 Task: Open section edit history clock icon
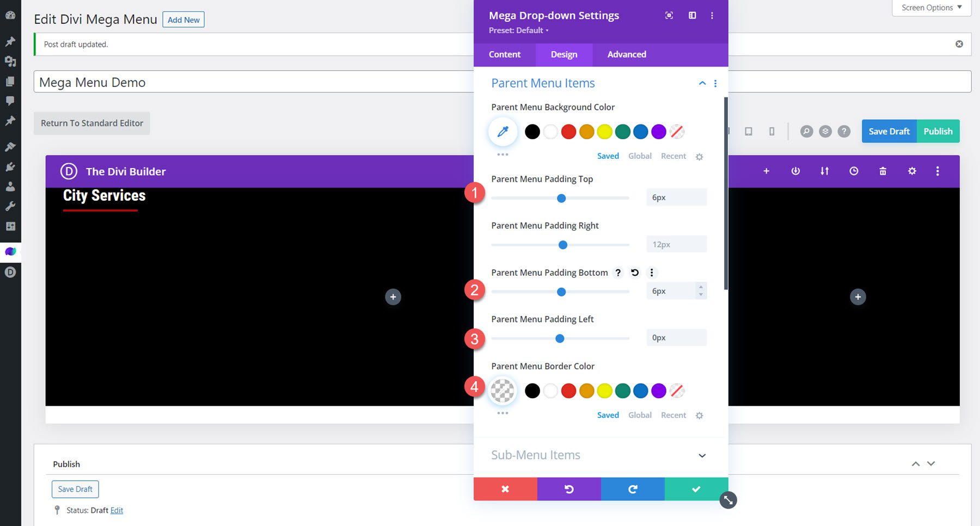(853, 171)
